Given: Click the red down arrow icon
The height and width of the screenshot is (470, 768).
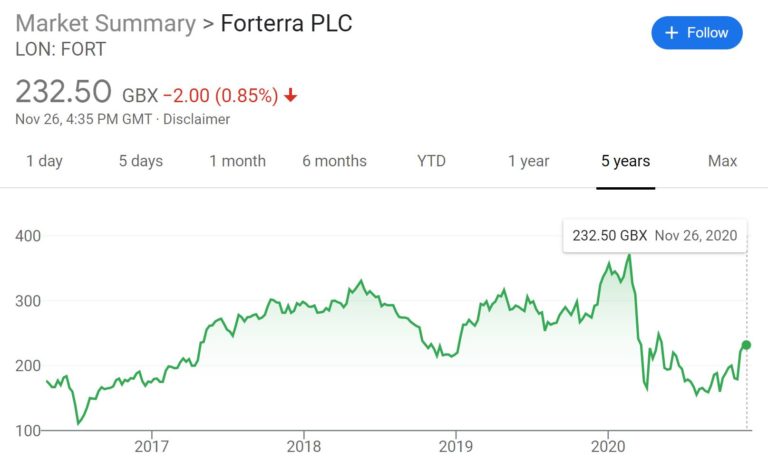Looking at the screenshot, I should 290,95.
